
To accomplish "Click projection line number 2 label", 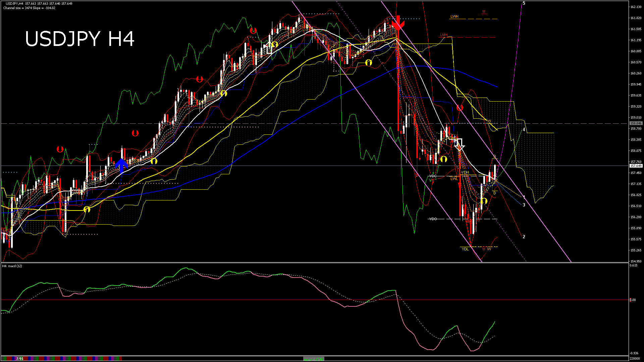I will coord(524,237).
